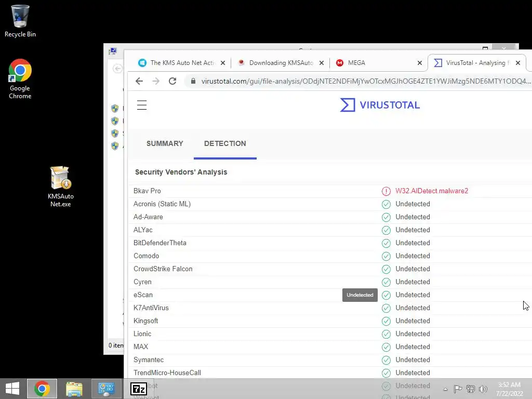Image resolution: width=532 pixels, height=399 pixels.
Task: Open Chrome from the taskbar
Action: click(42, 389)
